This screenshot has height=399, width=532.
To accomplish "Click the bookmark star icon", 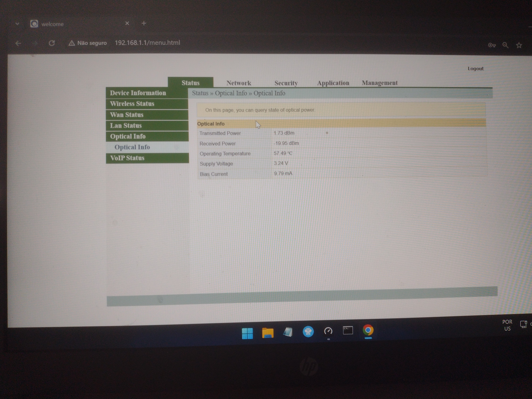I will 519,45.
